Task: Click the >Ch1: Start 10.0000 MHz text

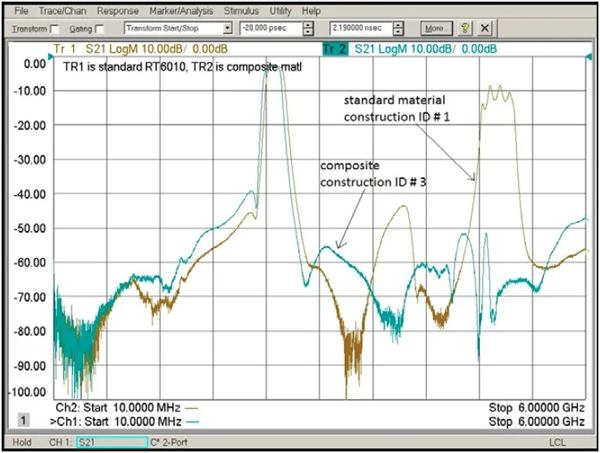Action: pyautogui.click(x=116, y=422)
